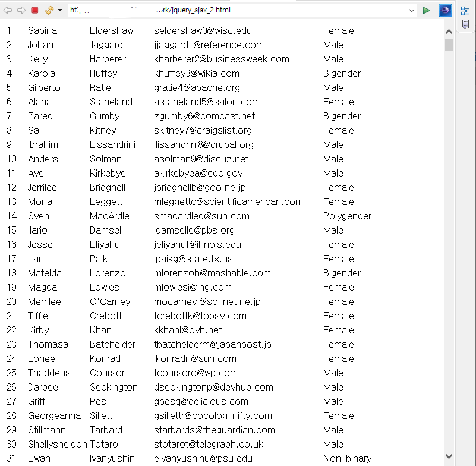This screenshot has width=476, height=466.
Task: Navigate forward using the Forward arrow icon
Action: (22, 10)
